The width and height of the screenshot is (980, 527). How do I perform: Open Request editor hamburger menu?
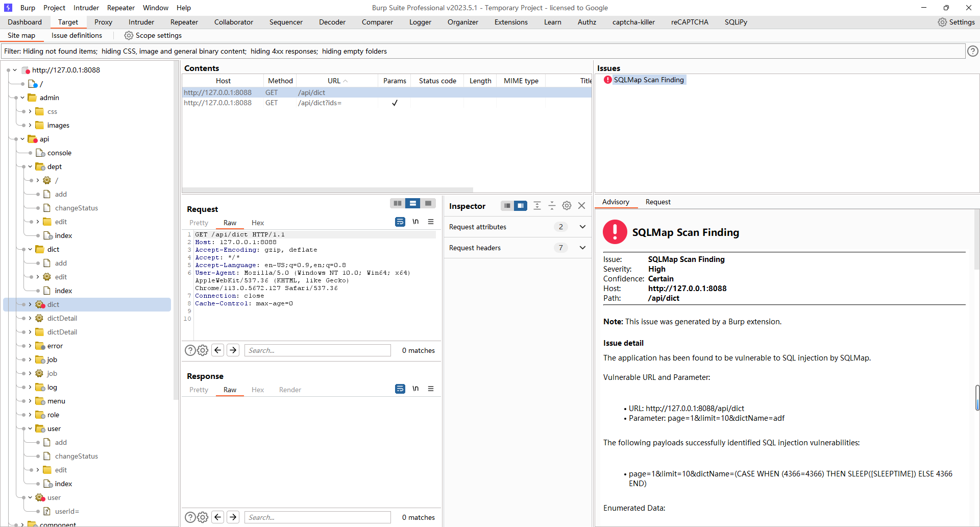431,222
